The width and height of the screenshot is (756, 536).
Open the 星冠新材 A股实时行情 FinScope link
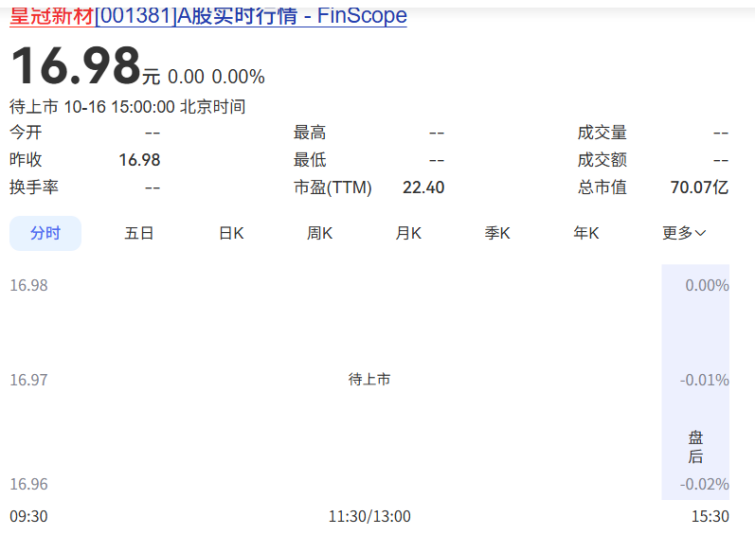(x=208, y=15)
